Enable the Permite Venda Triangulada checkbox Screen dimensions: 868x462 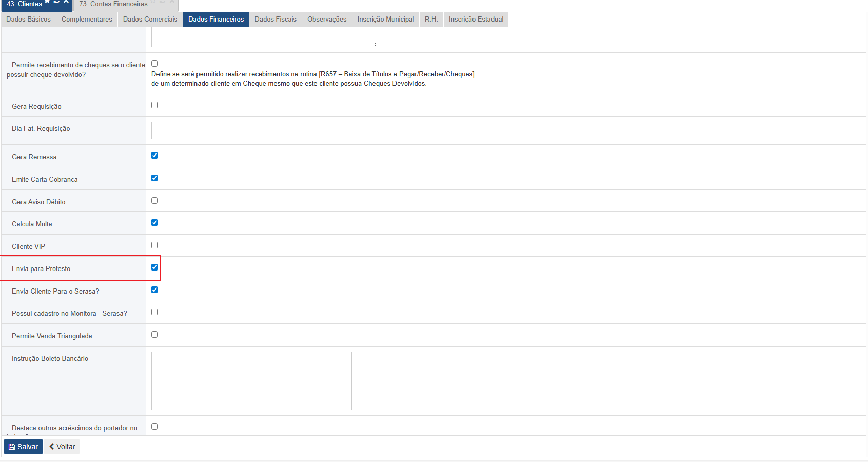[x=154, y=335]
